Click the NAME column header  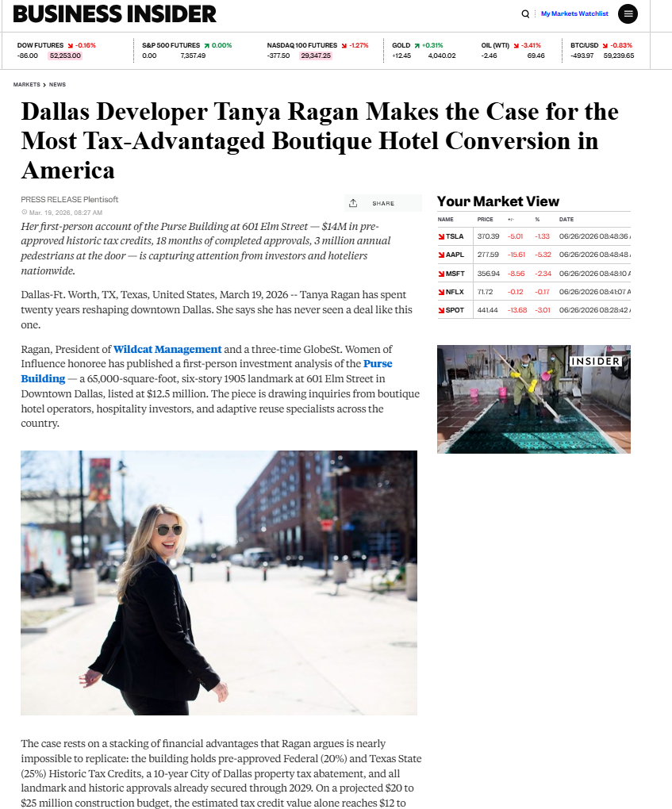pyautogui.click(x=445, y=219)
